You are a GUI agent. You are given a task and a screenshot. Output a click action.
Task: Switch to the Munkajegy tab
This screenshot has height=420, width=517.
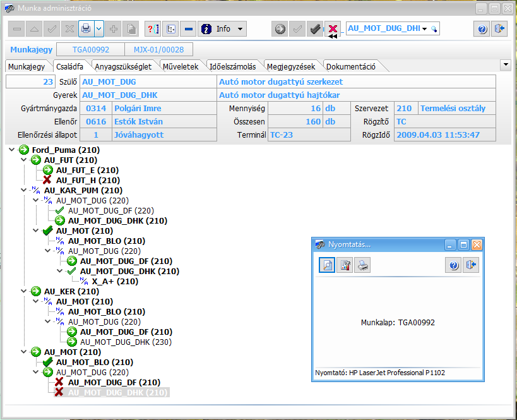pyautogui.click(x=27, y=67)
